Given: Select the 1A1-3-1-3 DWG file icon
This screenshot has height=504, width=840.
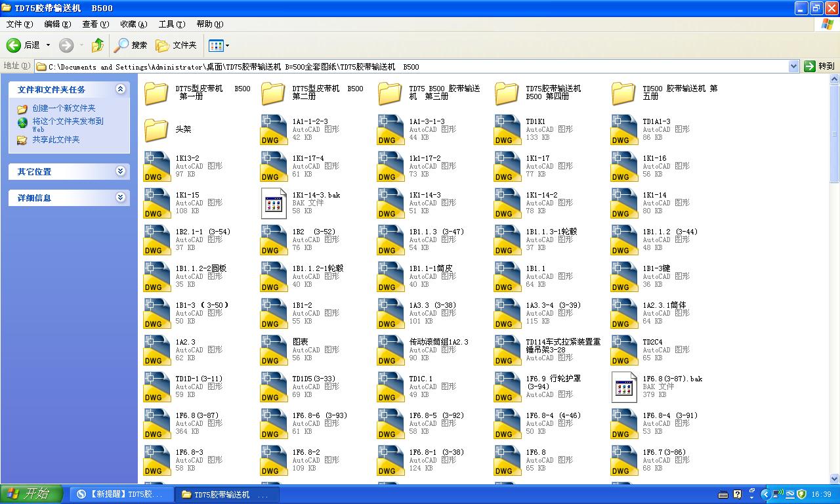Looking at the screenshot, I should 390,130.
